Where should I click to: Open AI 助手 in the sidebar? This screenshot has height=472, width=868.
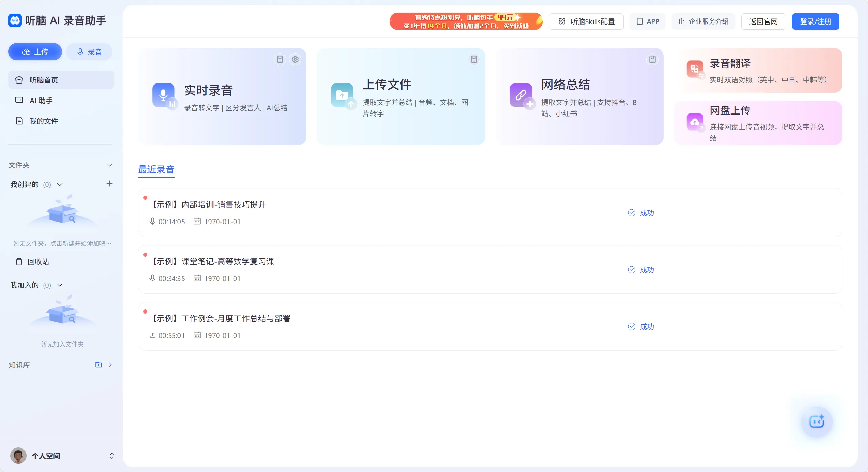pos(61,100)
